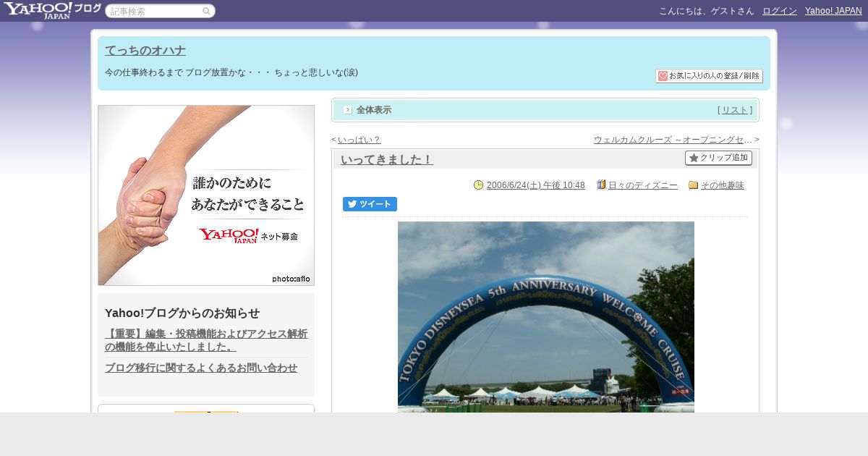
Task: Click the ツイート Twitter button
Action: click(x=370, y=204)
